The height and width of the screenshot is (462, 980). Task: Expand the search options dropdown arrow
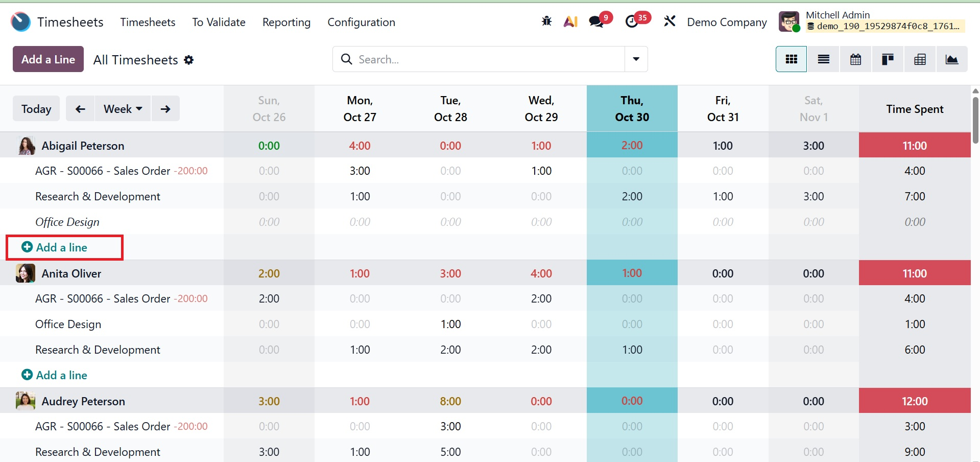636,59
